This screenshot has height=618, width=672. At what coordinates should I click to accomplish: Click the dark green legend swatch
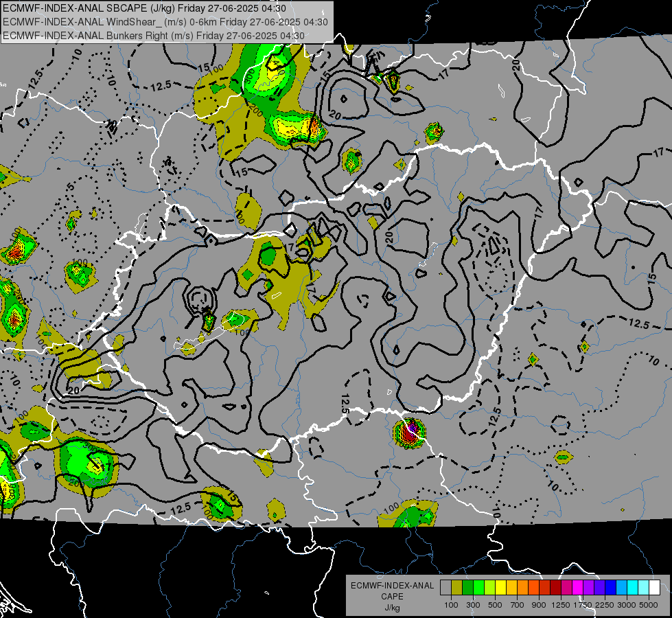tap(467, 588)
